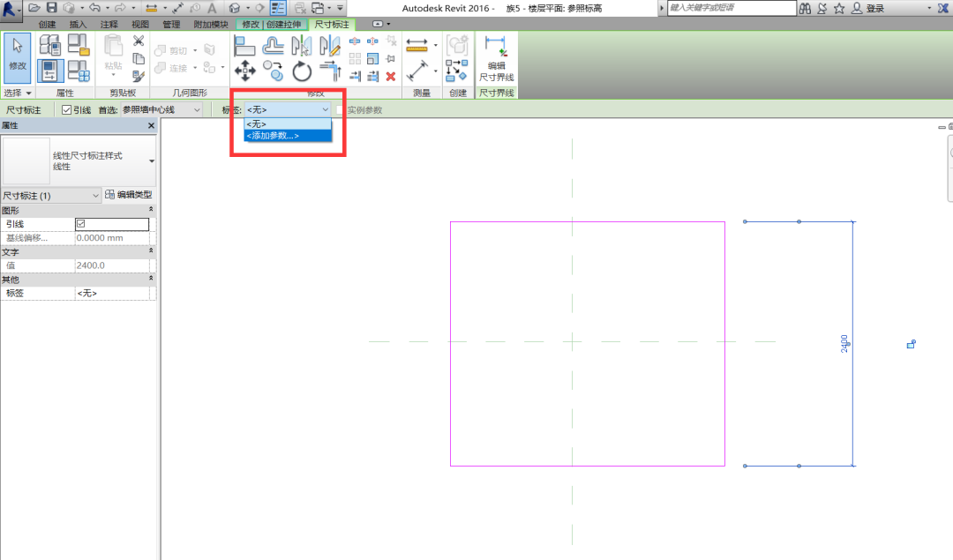Click the Open file icon in quick access toolbar
Screen dimensions: 953x560
click(34, 8)
